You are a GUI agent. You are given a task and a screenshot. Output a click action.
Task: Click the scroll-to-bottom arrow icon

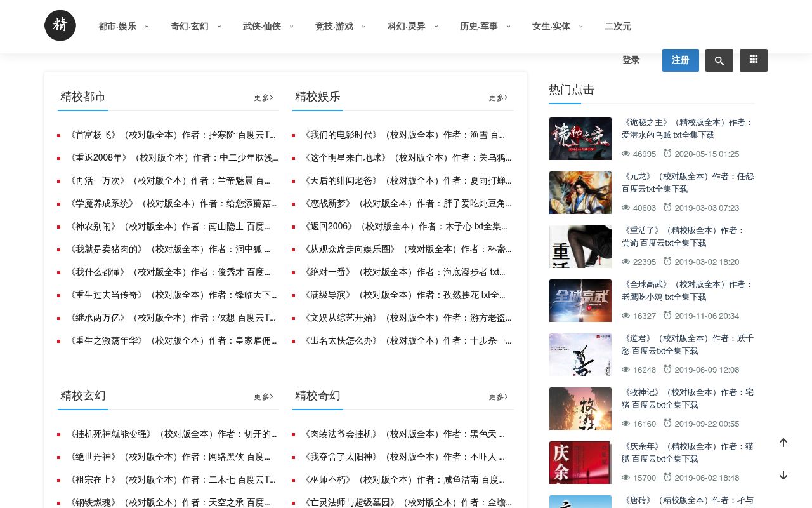tap(783, 475)
